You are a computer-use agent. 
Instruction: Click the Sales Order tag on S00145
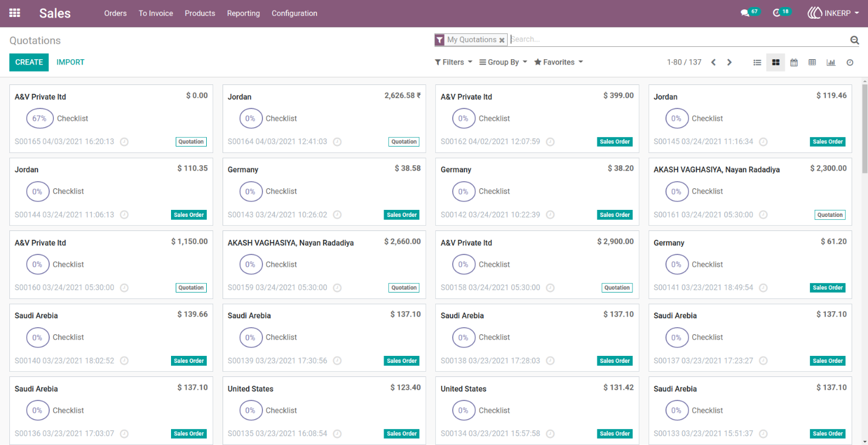(828, 142)
